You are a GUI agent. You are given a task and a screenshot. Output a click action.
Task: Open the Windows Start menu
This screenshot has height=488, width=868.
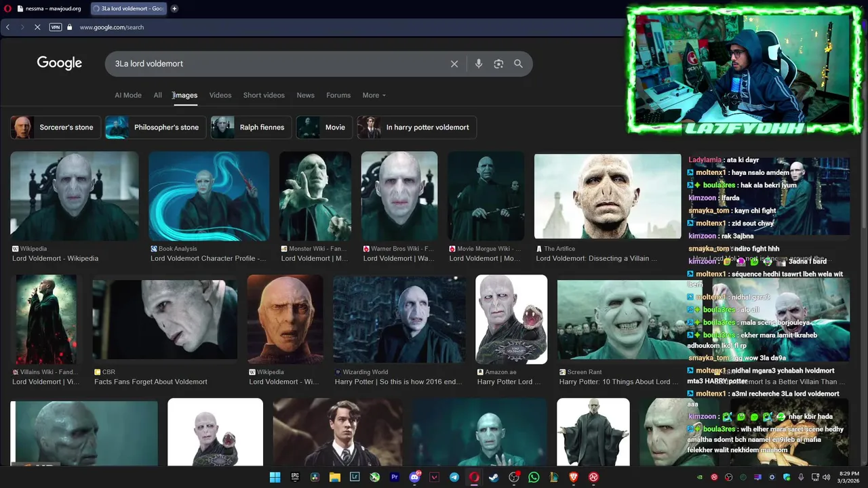click(x=275, y=477)
